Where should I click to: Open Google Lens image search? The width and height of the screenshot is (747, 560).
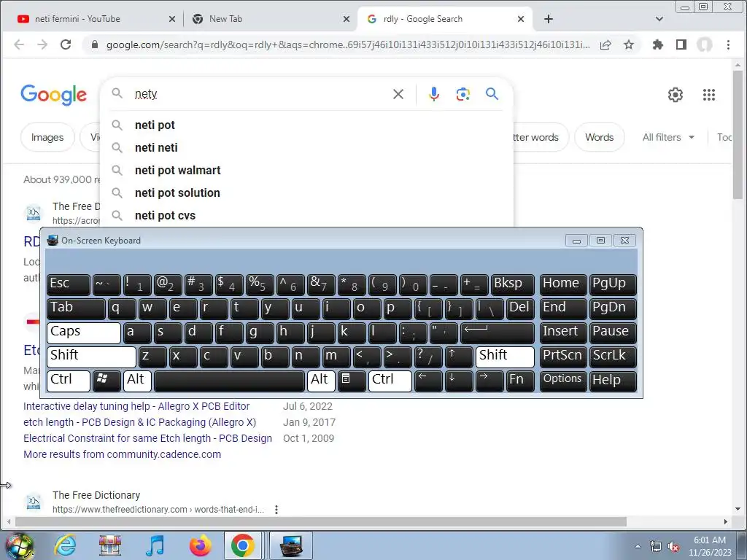click(x=462, y=94)
